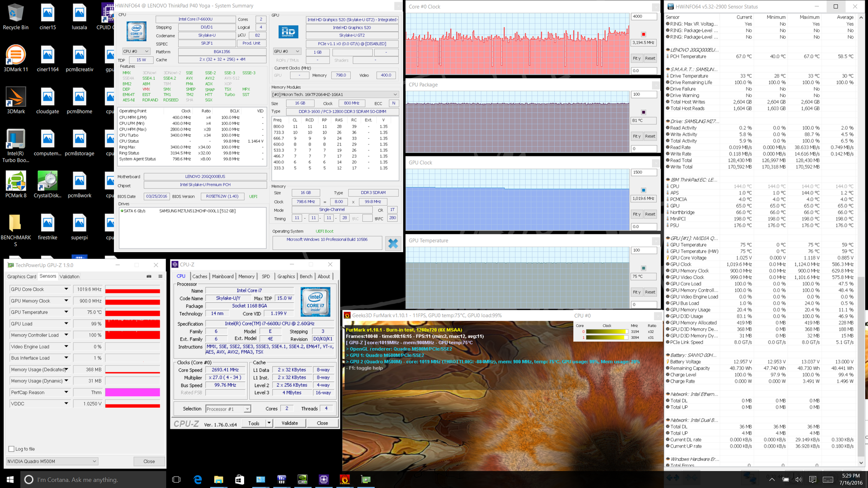868x488 pixels.
Task: Click the Sensor Status scrollbar down arrow
Action: coord(861,463)
